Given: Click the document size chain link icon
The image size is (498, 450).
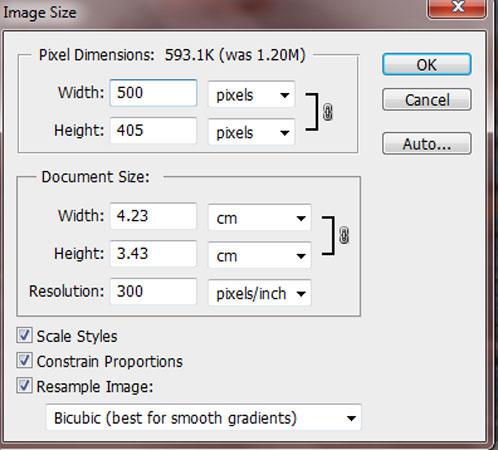Looking at the screenshot, I should pos(344,235).
